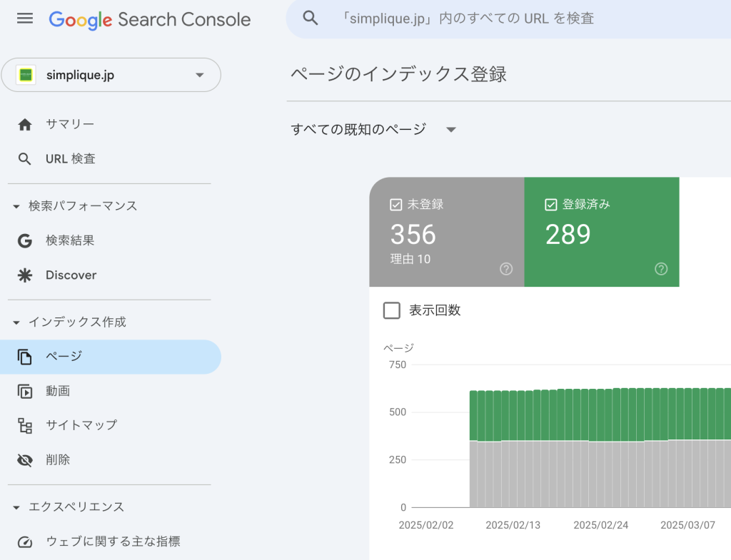Viewport: 731px width, 560px height.
Task: Click the search magnifier icon in URL inspection bar
Action: pyautogui.click(x=311, y=19)
